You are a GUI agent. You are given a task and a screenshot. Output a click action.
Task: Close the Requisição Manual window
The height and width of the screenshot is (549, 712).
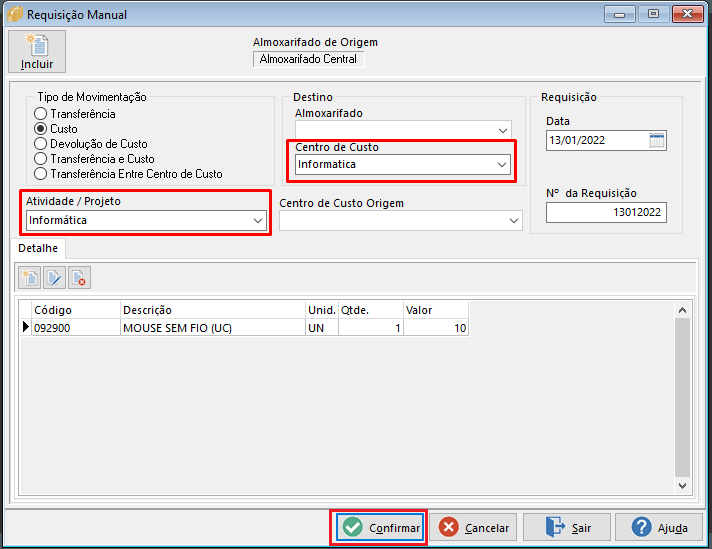pos(687,14)
